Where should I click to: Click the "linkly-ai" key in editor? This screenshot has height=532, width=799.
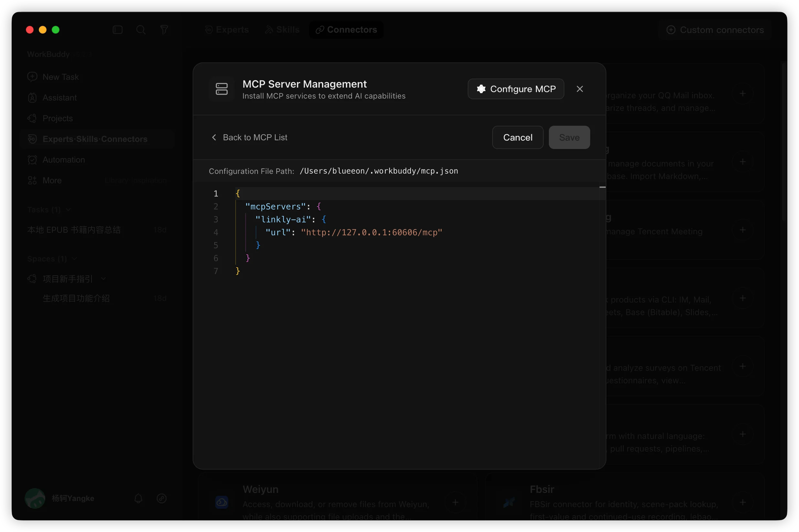(x=283, y=219)
